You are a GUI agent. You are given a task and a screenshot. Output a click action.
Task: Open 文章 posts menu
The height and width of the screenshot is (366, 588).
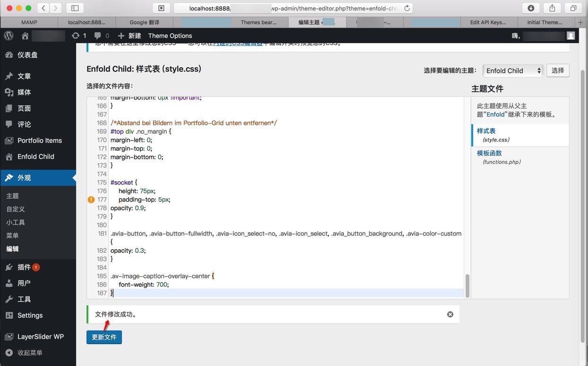tap(38, 76)
